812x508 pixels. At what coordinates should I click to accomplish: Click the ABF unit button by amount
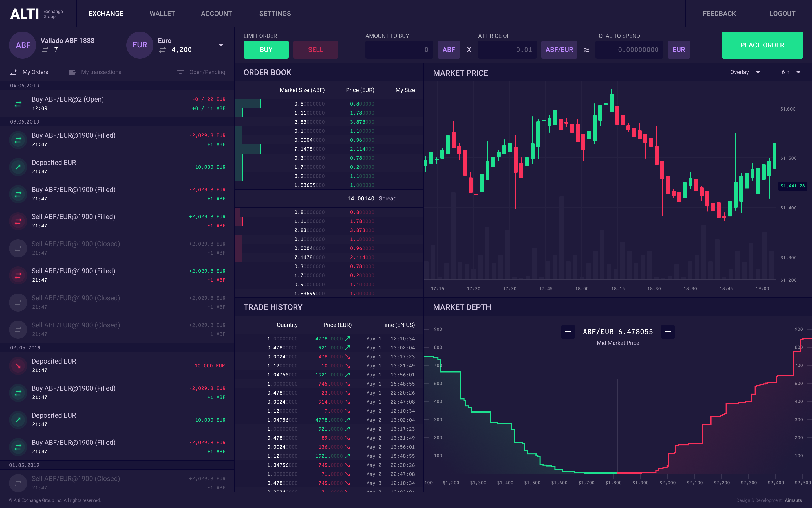click(x=449, y=50)
